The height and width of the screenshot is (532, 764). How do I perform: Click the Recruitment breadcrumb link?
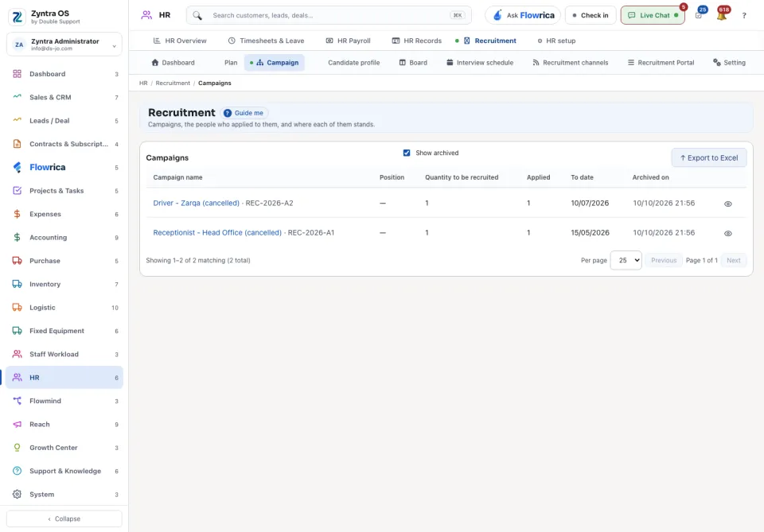pos(173,83)
